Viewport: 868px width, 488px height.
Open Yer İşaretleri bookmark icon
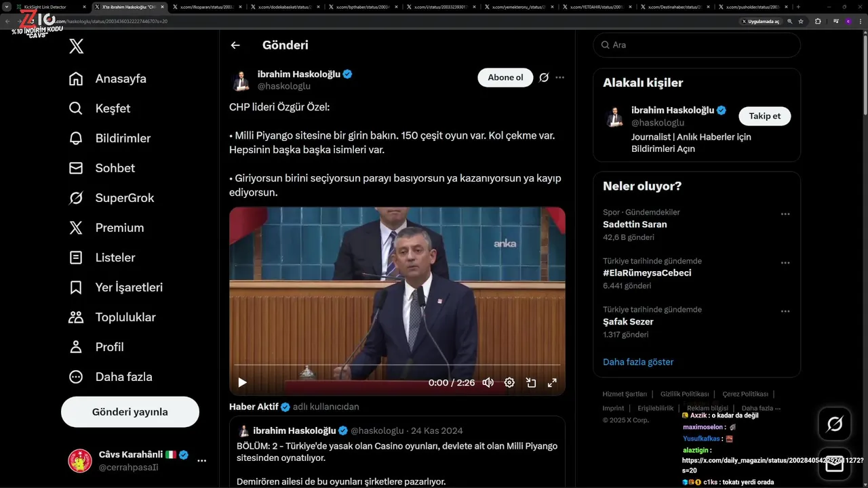[x=76, y=287]
